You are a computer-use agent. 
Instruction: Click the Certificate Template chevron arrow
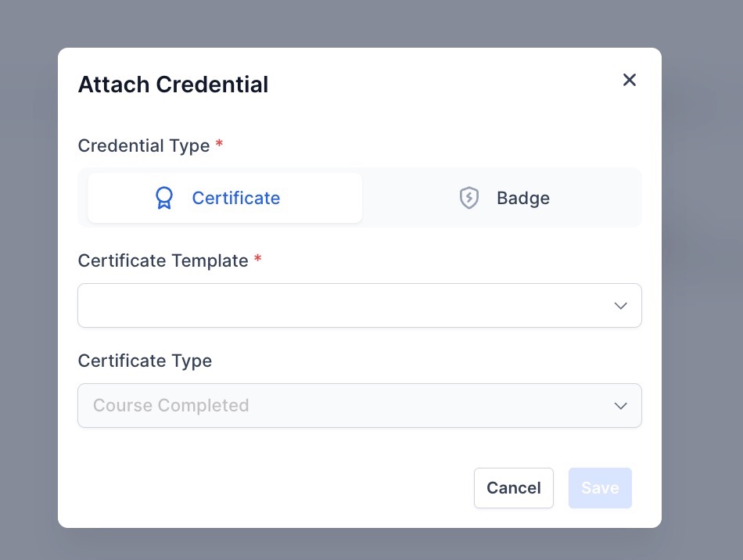(x=621, y=306)
